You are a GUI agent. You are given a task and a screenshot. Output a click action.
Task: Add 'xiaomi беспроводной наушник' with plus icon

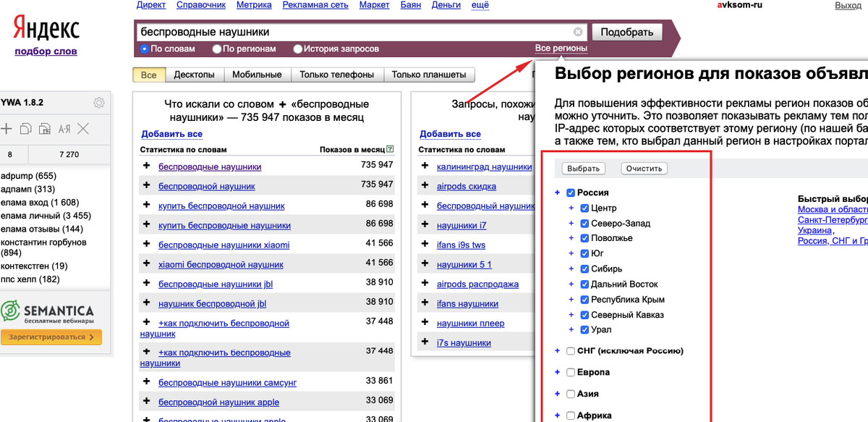pyautogui.click(x=147, y=264)
